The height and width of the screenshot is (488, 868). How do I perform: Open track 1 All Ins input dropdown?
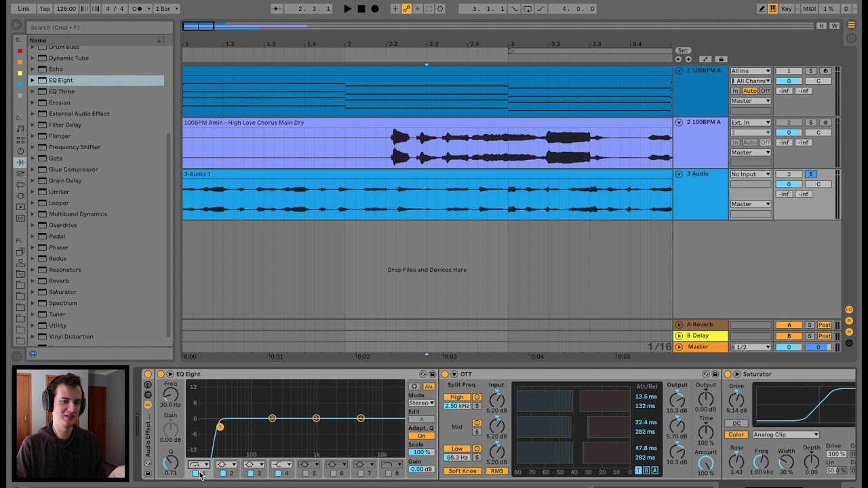751,71
